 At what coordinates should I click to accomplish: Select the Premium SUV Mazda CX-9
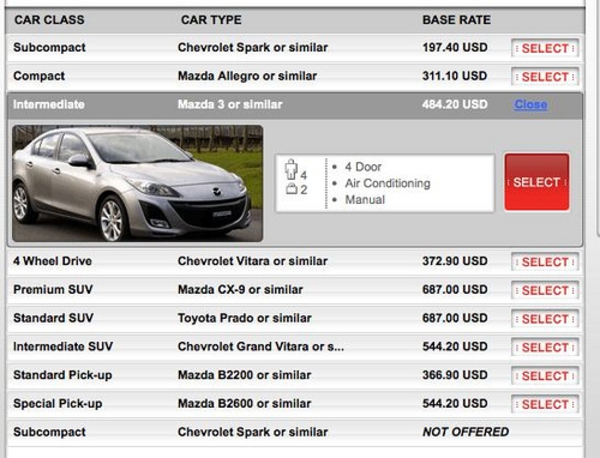(544, 290)
